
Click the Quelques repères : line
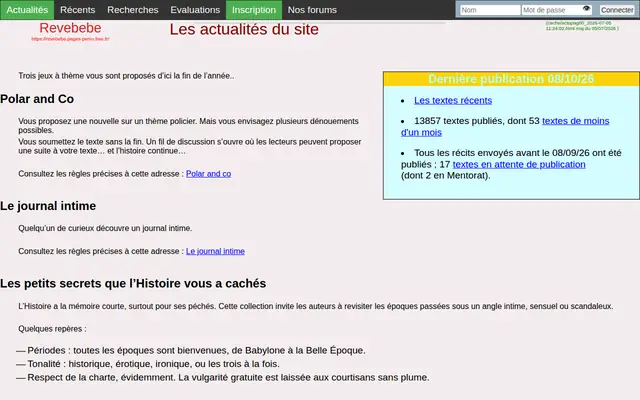52,329
